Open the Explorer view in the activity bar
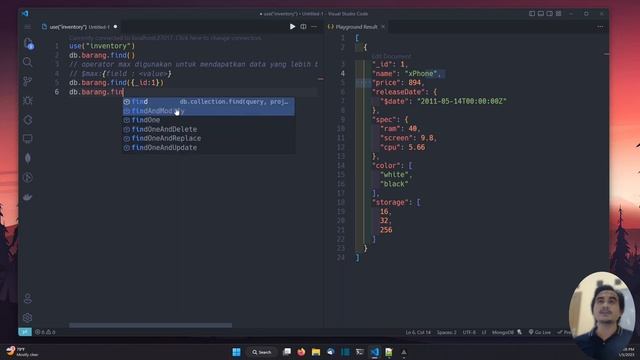Screen dimensions: 640x360 click(x=28, y=43)
